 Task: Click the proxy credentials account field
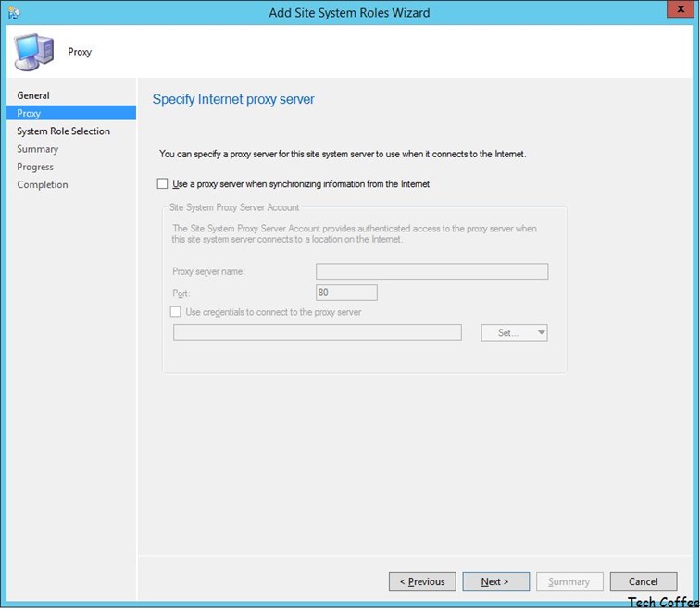pyautogui.click(x=318, y=333)
